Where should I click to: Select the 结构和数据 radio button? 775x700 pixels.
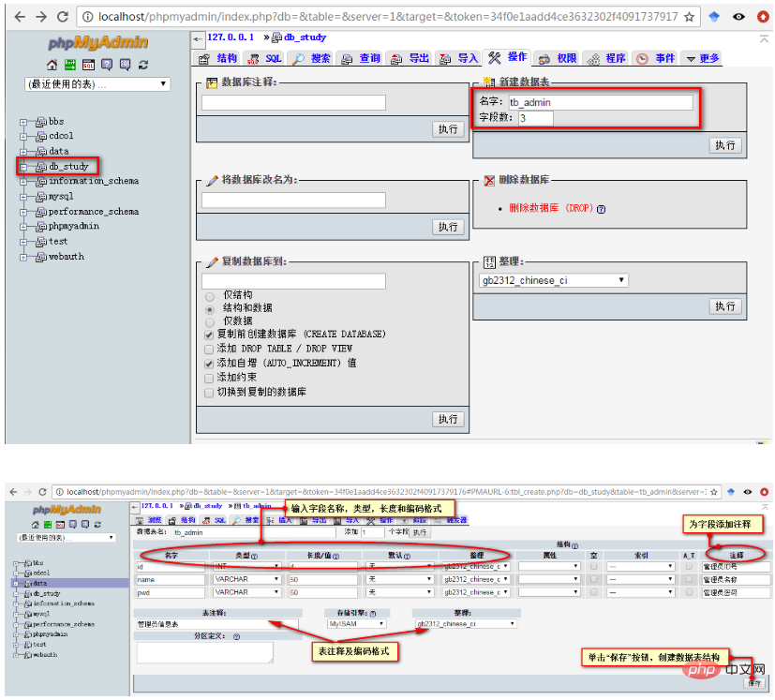(x=210, y=309)
